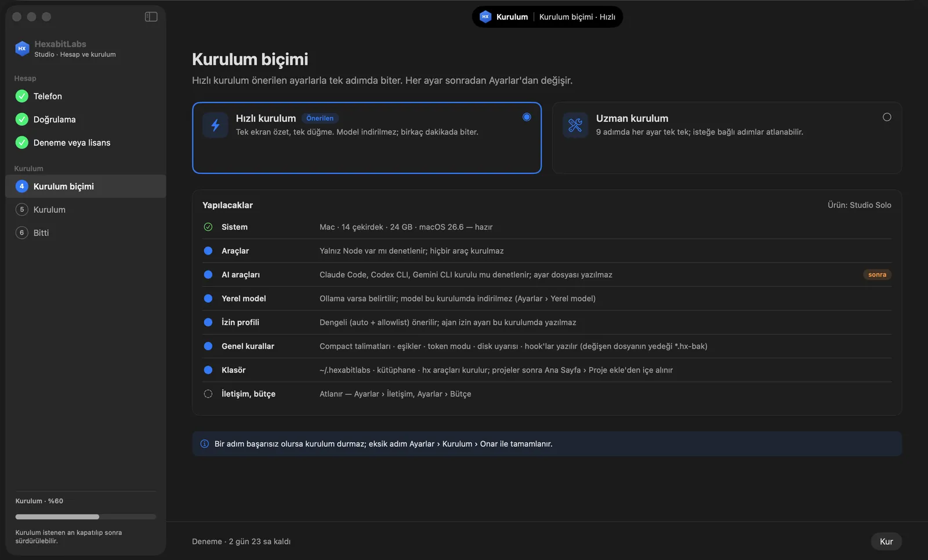Click the HexabitLabs hexagon logo in sidebar
Screen dimensions: 928x560
(22, 49)
